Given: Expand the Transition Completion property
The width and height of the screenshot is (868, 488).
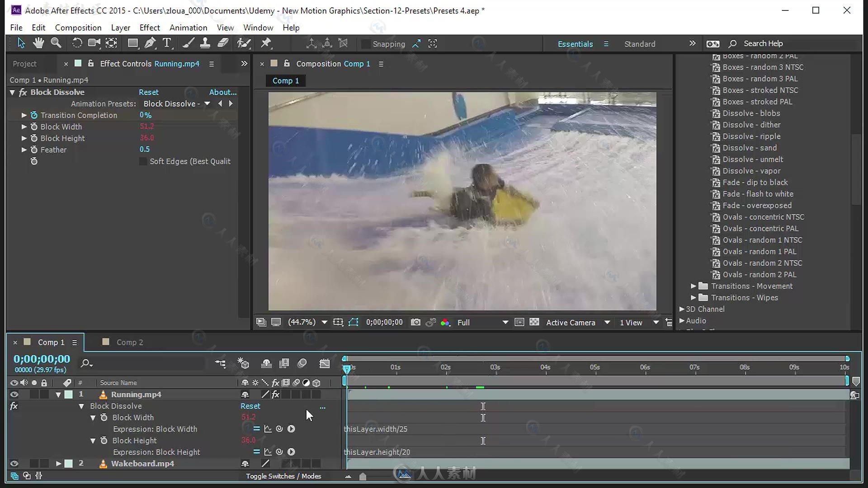Looking at the screenshot, I should click(x=24, y=115).
